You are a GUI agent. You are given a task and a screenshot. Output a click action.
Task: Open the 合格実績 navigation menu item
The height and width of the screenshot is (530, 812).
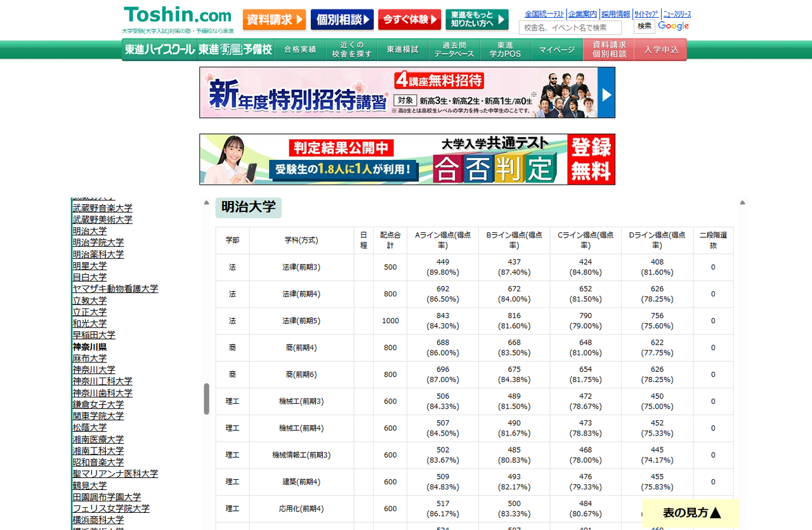(x=299, y=49)
